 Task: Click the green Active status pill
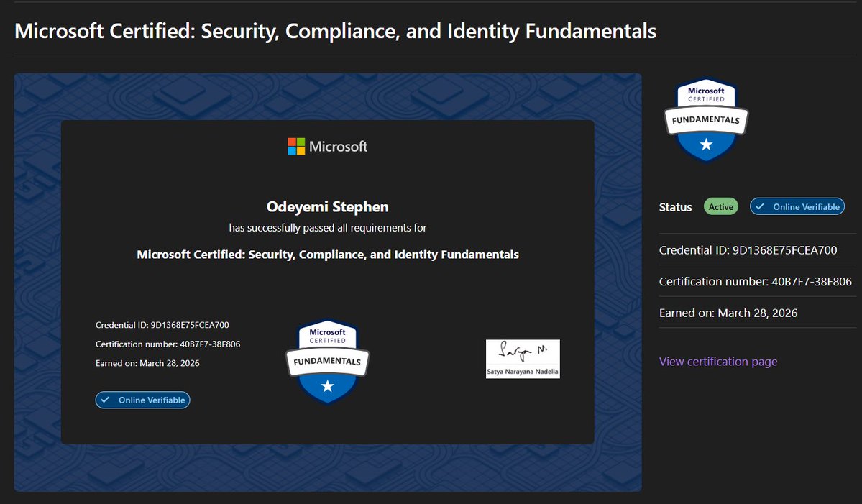click(720, 206)
